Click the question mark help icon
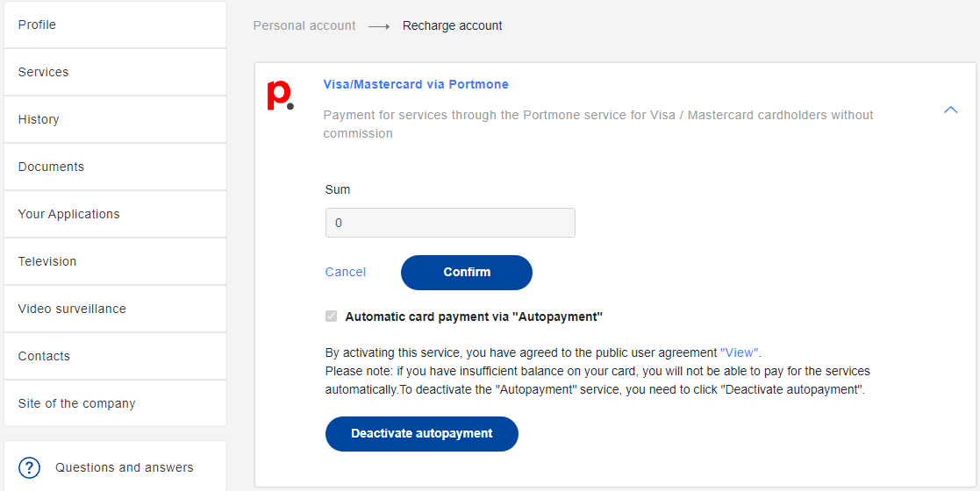Viewport: 980px width, 491px height. coord(29,467)
